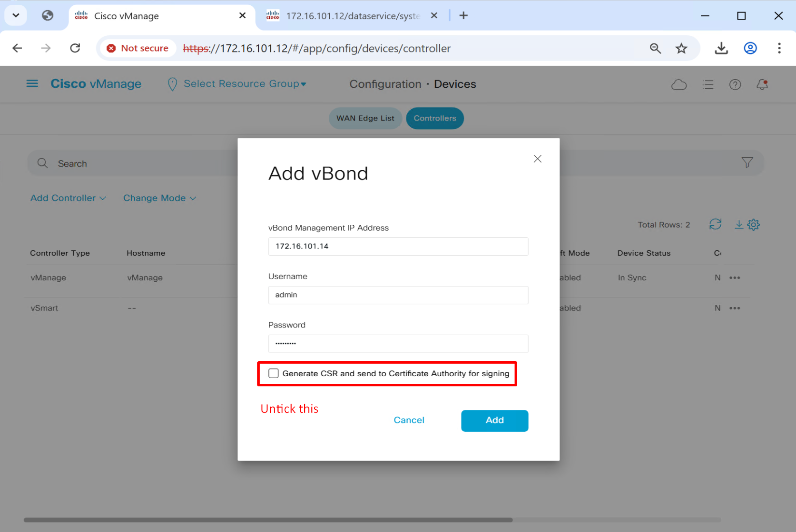Image resolution: width=796 pixels, height=532 pixels.
Task: Switch to the WAN Edge List tab
Action: (x=365, y=118)
